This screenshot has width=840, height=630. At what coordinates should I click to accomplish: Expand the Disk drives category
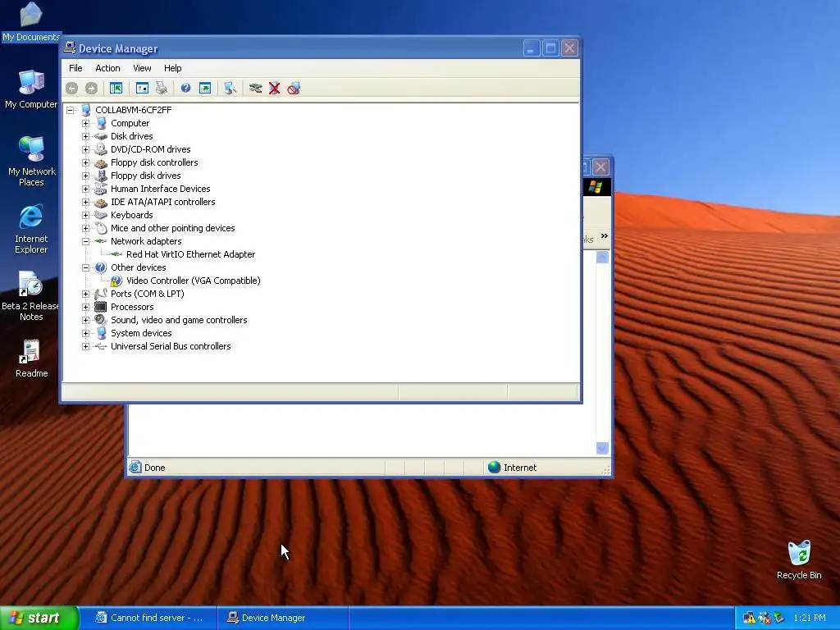(x=85, y=136)
